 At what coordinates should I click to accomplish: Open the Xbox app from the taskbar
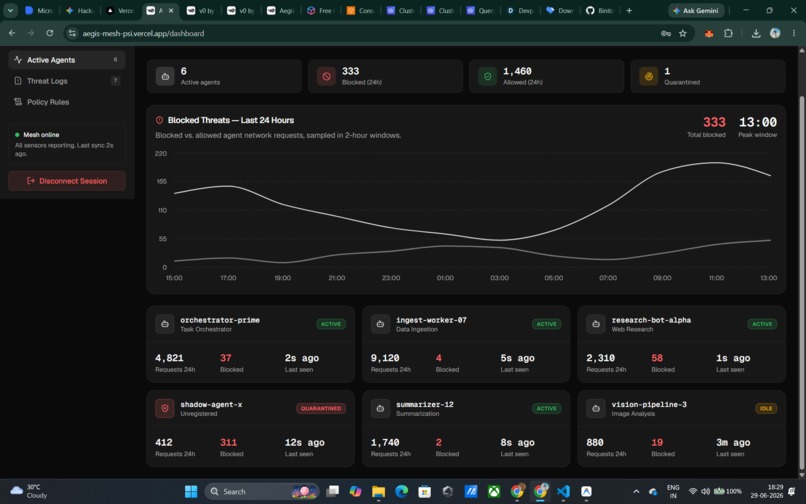pyautogui.click(x=494, y=492)
